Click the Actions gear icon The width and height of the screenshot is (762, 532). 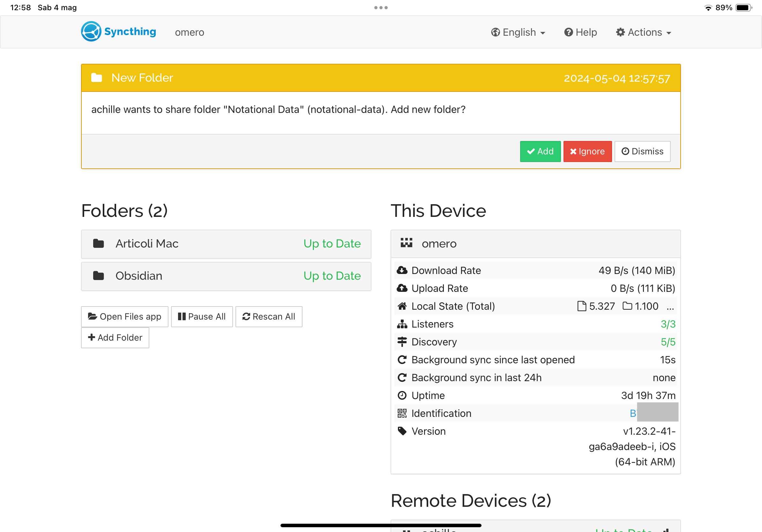(x=620, y=32)
